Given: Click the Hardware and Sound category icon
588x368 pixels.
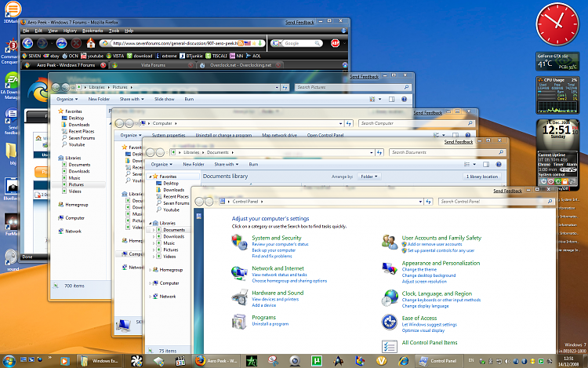Looking at the screenshot, I should (x=239, y=297).
